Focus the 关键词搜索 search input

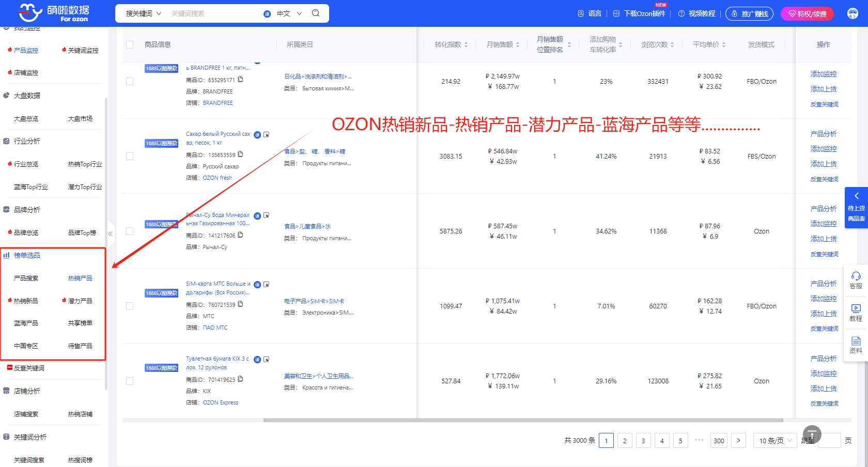(x=214, y=13)
